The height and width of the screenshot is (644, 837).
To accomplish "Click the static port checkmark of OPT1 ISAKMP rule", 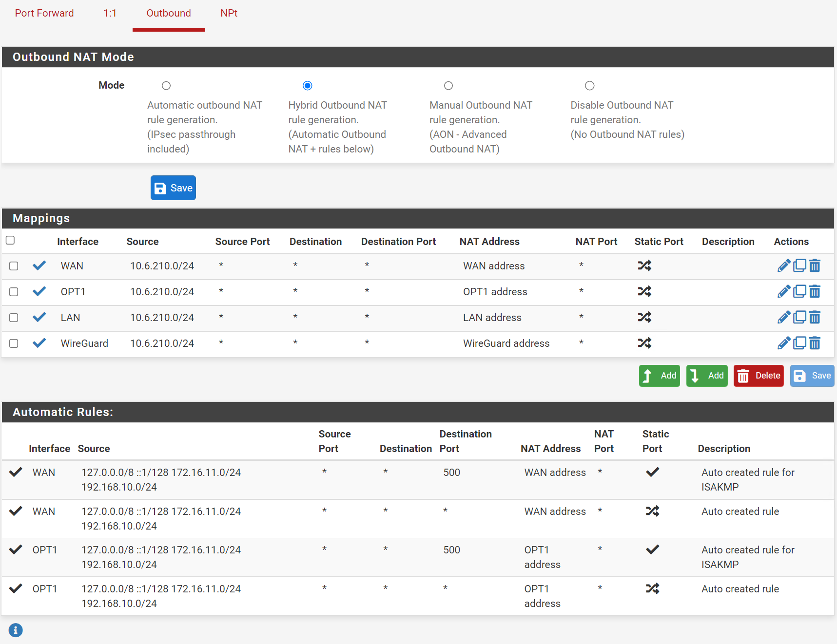I will 653,549.
